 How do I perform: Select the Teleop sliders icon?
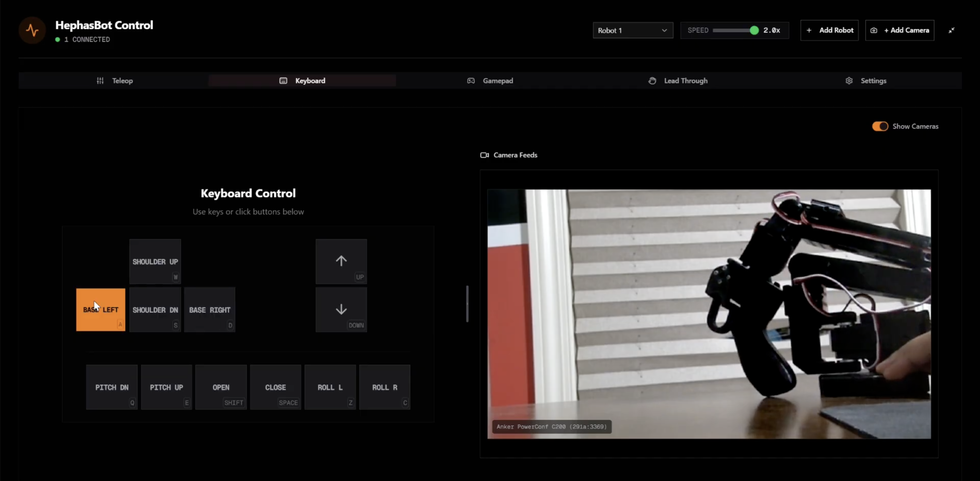100,81
